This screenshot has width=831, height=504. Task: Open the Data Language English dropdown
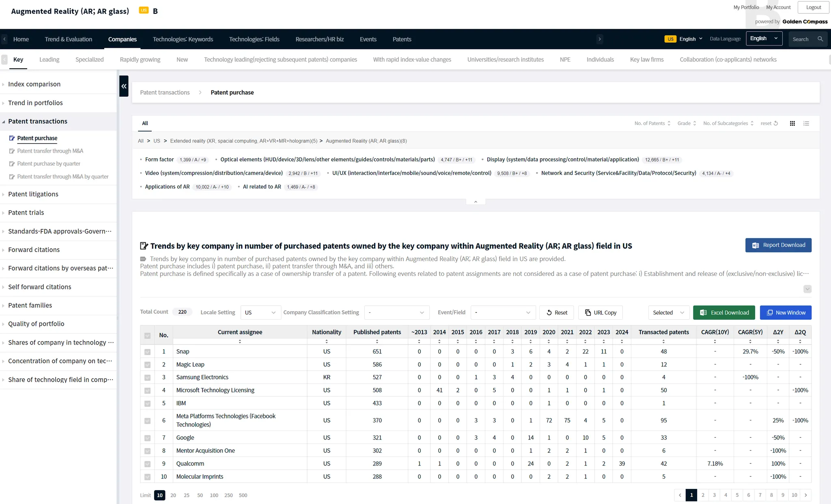click(x=764, y=39)
